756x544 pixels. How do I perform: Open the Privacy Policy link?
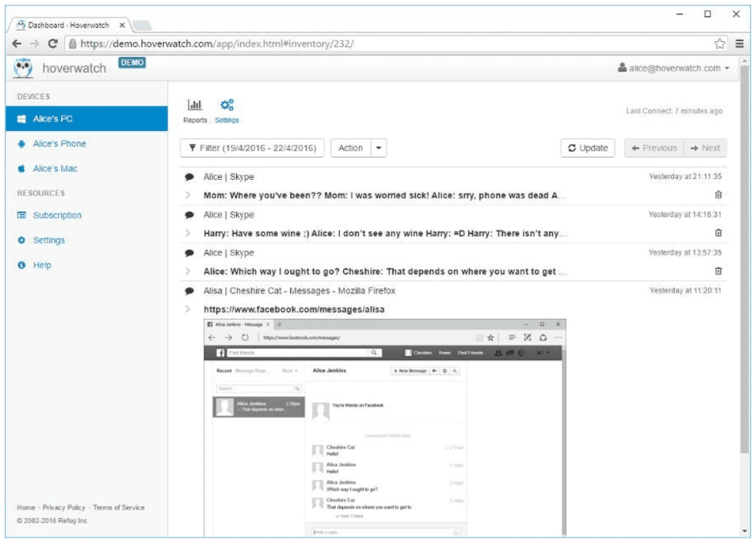coord(63,507)
